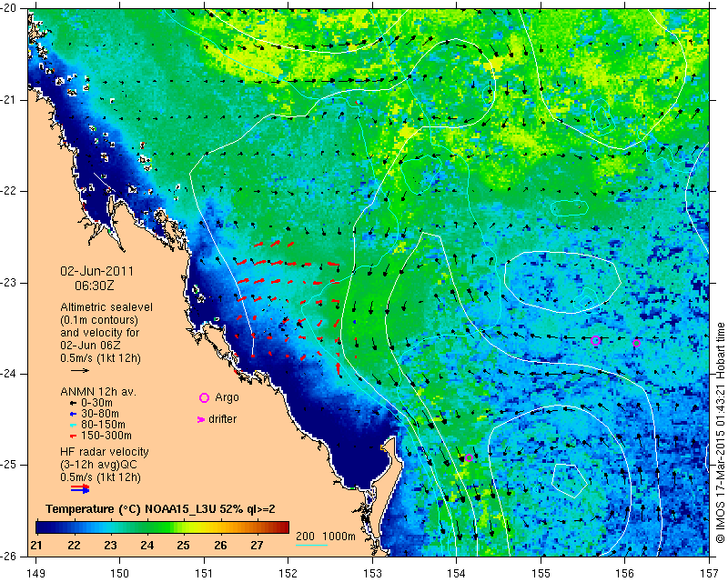Image resolution: width=728 pixels, height=582 pixels.
Task: Select the red 150-300m arrow legend symbol
Action: pos(73,436)
